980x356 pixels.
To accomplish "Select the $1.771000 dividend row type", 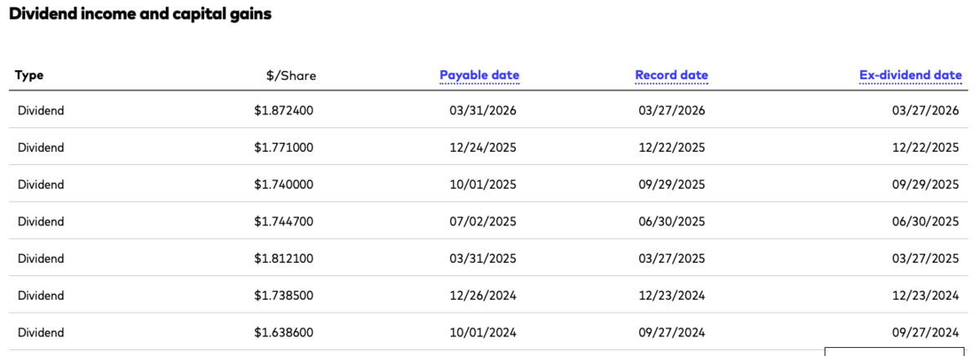I will pyautogui.click(x=41, y=148).
